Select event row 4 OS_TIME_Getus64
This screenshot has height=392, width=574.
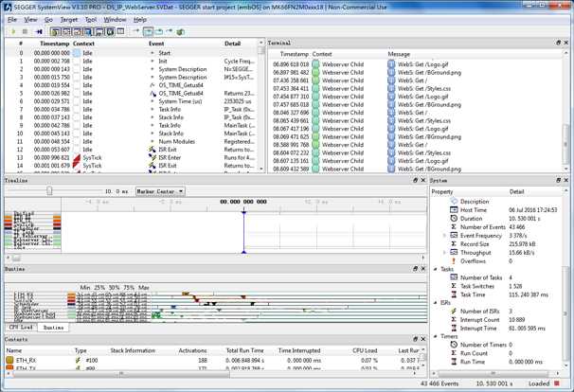click(130, 85)
